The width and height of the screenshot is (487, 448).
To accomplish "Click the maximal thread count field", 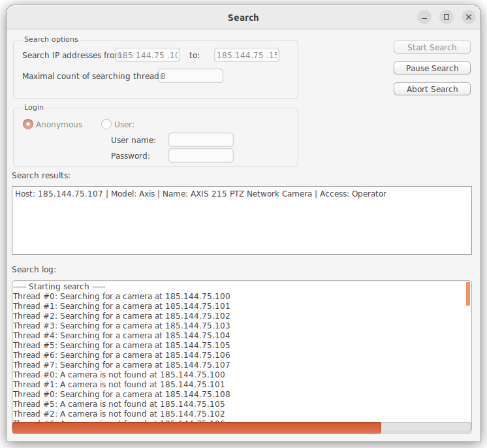I will [x=191, y=76].
